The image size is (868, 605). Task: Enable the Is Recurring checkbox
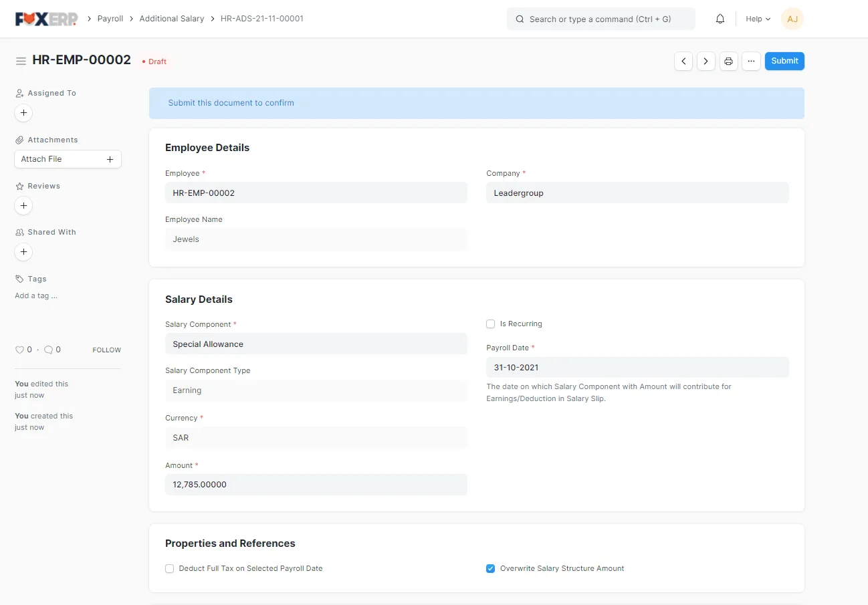pyautogui.click(x=491, y=324)
